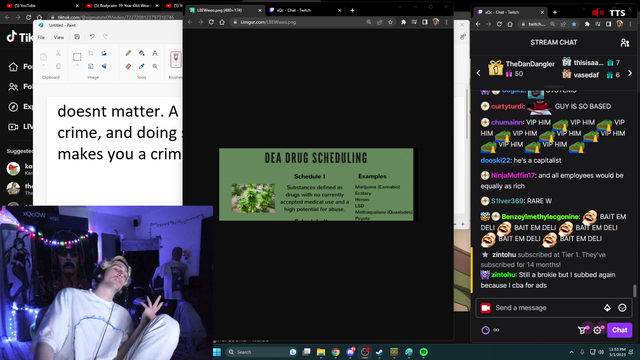This screenshot has height=360, width=640.
Task: Undo the last action in Paint
Action: pyautogui.click(x=92, y=37)
